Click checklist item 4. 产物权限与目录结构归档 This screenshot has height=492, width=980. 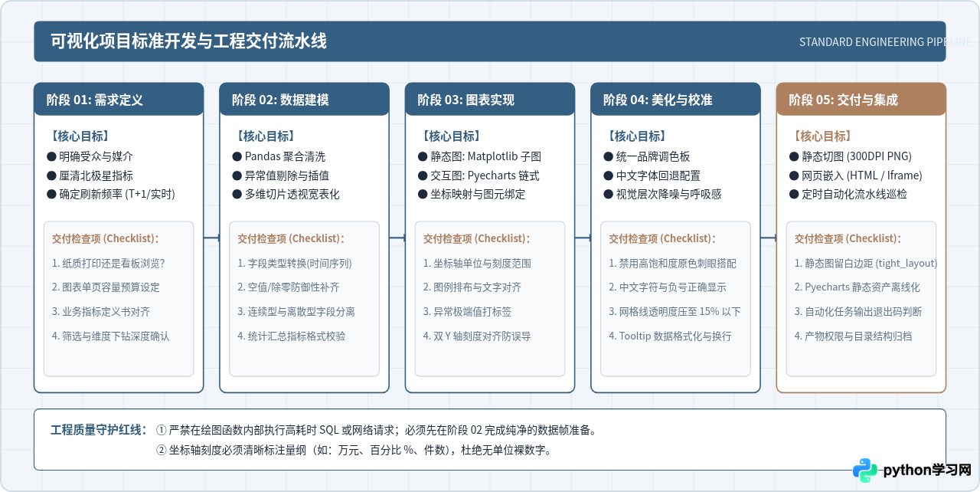click(854, 336)
